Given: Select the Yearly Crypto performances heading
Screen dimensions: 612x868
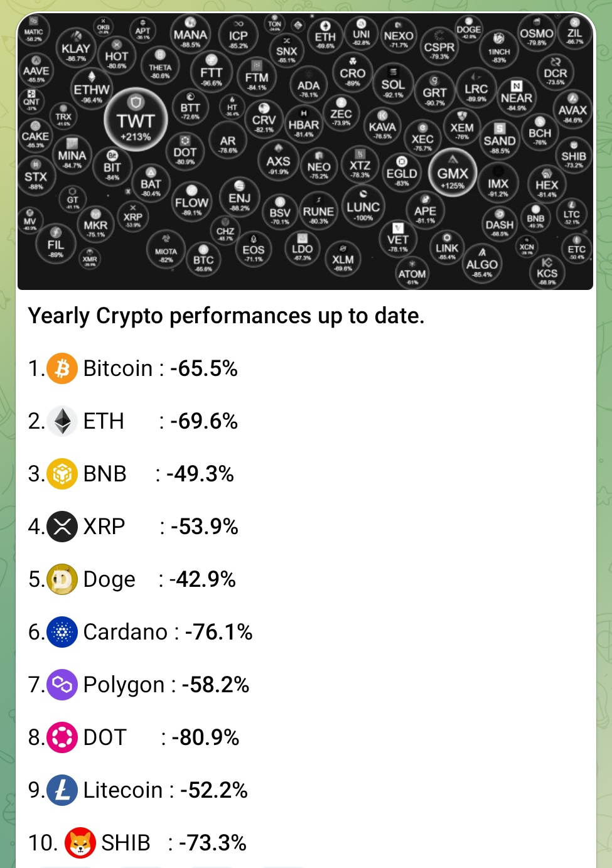Looking at the screenshot, I should [227, 316].
